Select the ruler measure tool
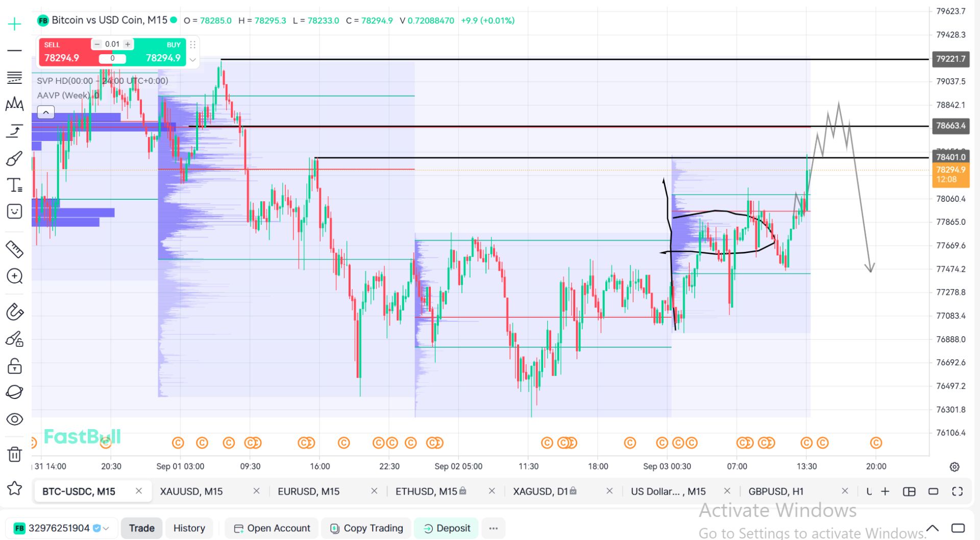Screen dimensions: 980x540 coord(14,249)
